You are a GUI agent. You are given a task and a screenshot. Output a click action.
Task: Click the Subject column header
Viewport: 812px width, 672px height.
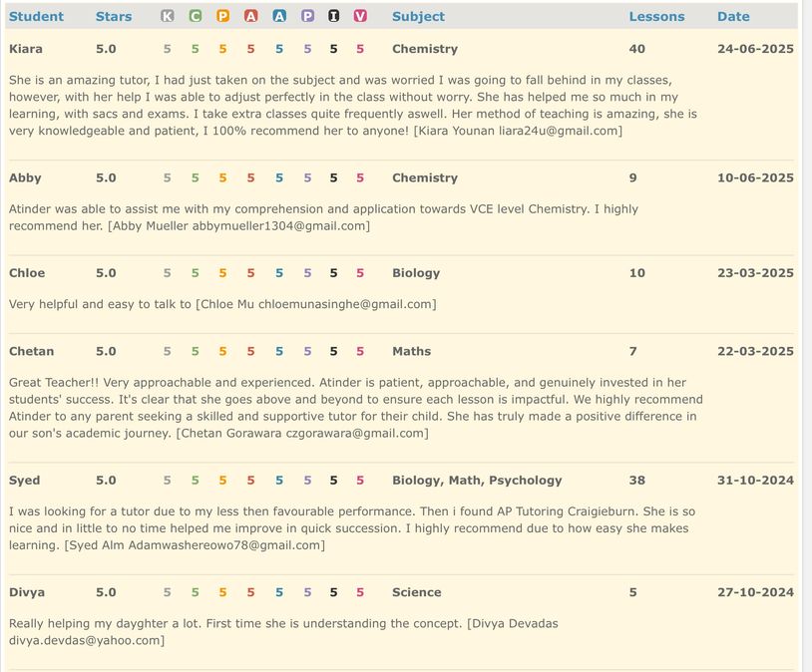418,16
